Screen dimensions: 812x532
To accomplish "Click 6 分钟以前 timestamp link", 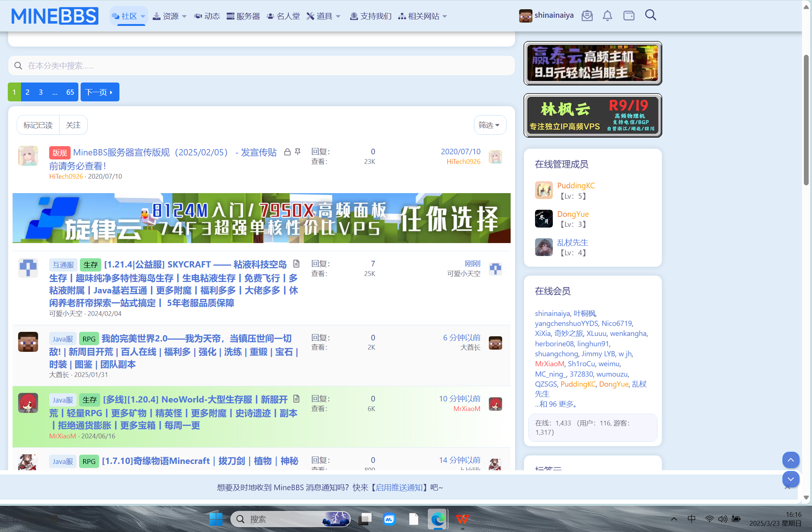I will [461, 337].
